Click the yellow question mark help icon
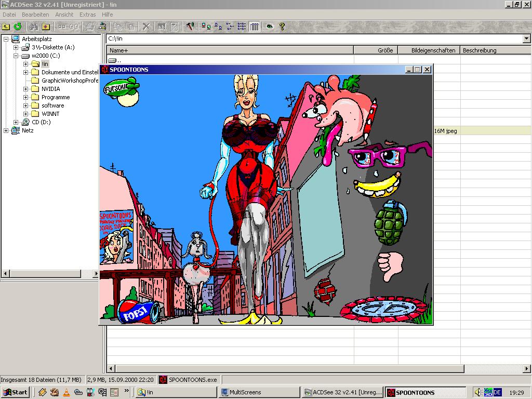 coord(282,26)
